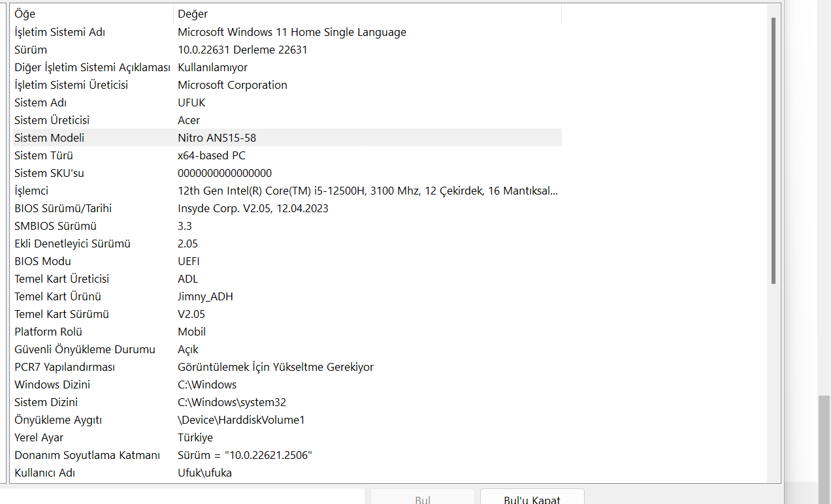
Task: Select the BIOS Sürümü/Tarihi row
Action: tap(286, 208)
